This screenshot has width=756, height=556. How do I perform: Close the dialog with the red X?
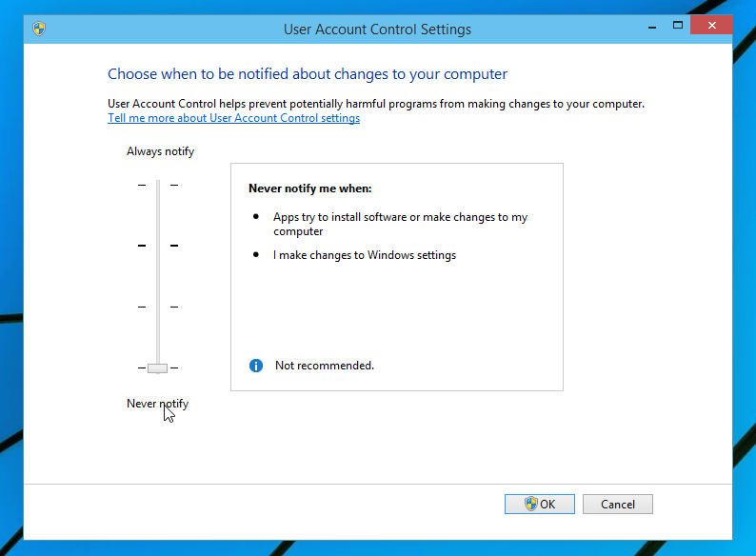[x=711, y=26]
